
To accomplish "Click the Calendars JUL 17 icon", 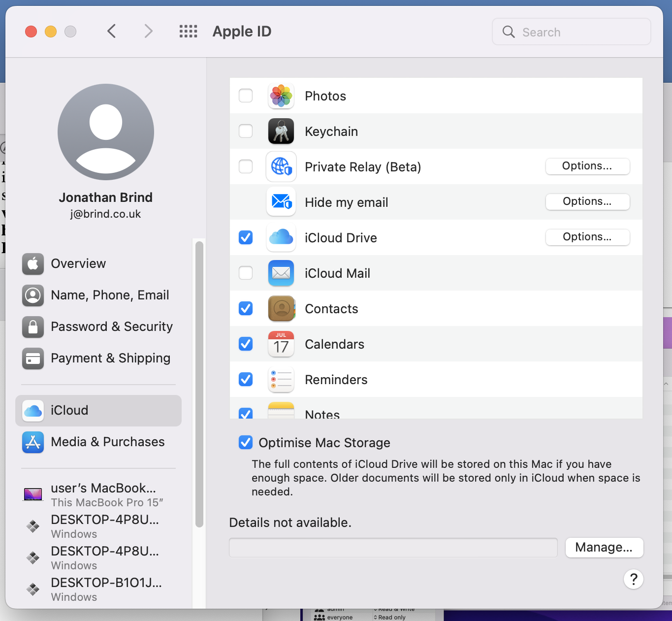I will click(281, 344).
